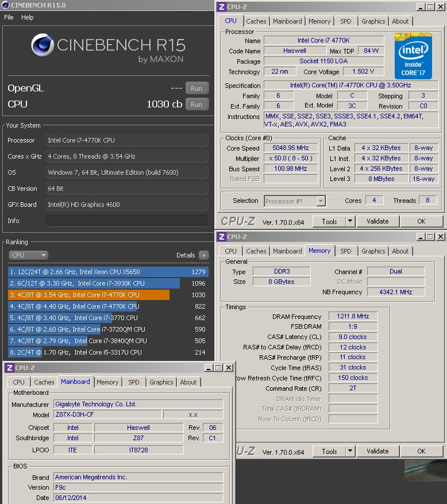The height and width of the screenshot is (504, 447).
Task: Select Memory tab in Mainboard CPU-Z window
Action: 107,382
